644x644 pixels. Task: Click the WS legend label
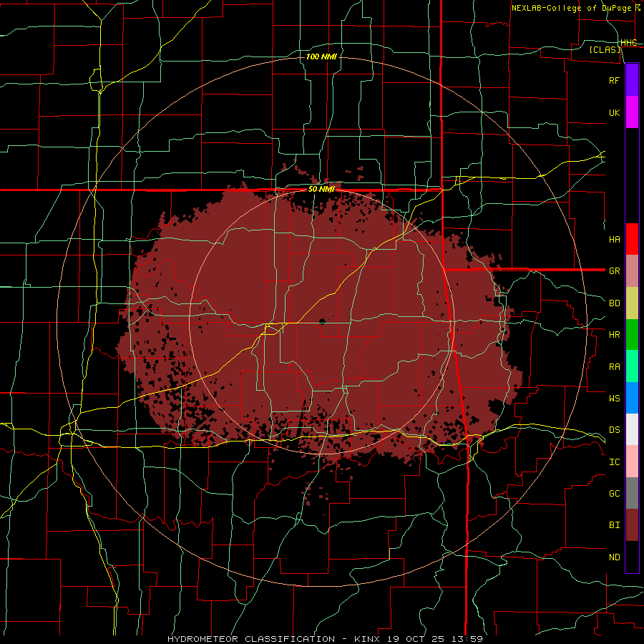614,399
